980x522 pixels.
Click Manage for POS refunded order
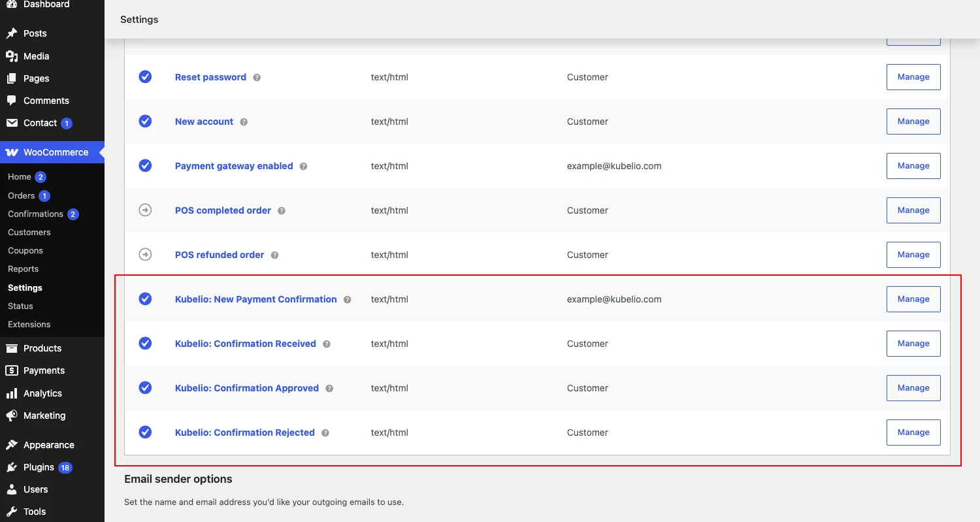913,255
